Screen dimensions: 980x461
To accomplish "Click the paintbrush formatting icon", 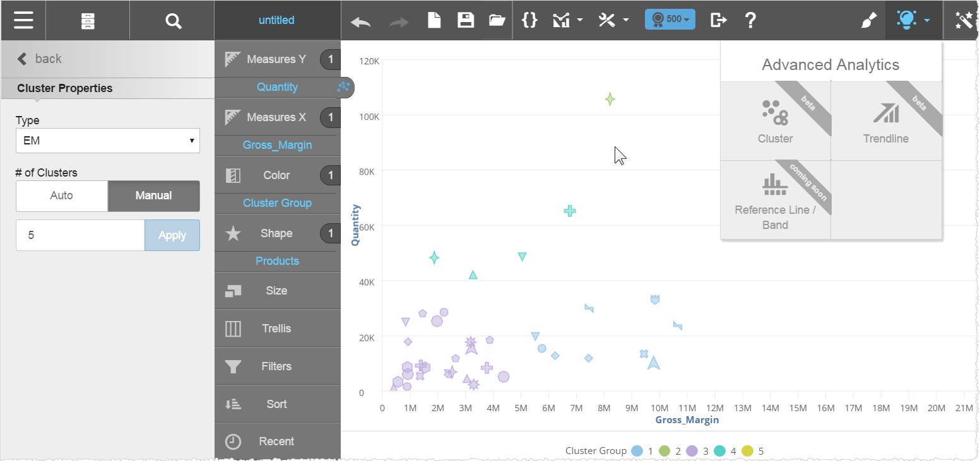I will [869, 21].
